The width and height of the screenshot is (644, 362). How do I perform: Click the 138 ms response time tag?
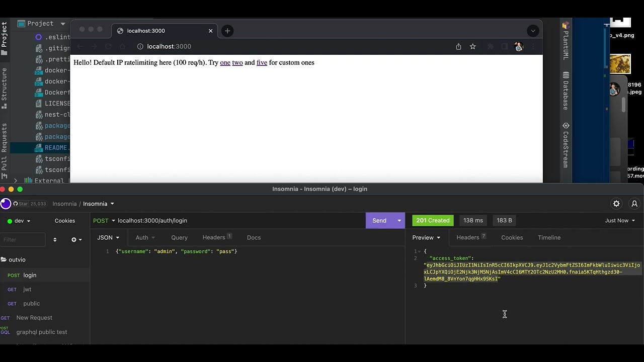tap(473, 220)
